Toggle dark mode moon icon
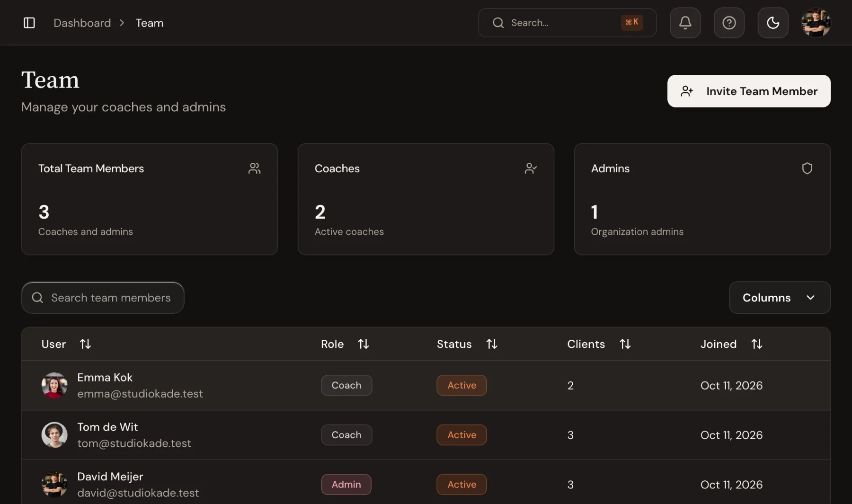This screenshot has height=504, width=852. [x=773, y=23]
